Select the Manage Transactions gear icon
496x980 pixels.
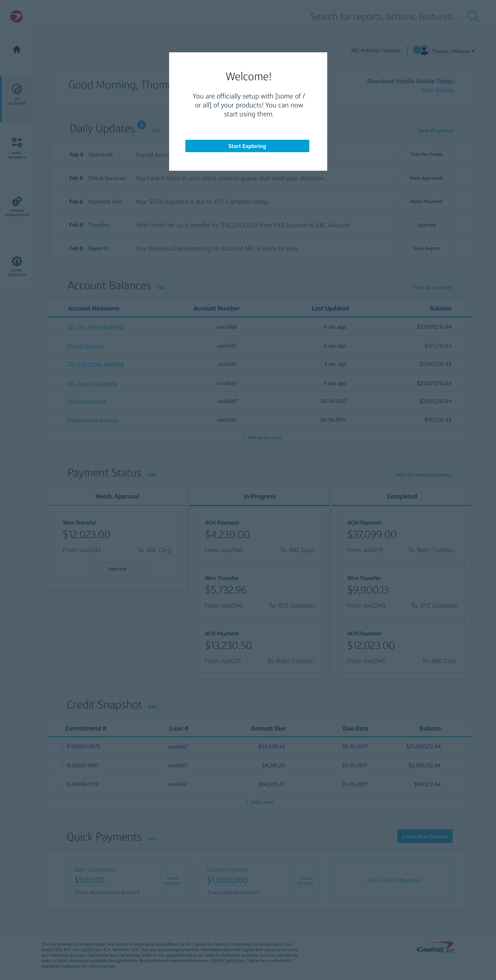(x=17, y=201)
